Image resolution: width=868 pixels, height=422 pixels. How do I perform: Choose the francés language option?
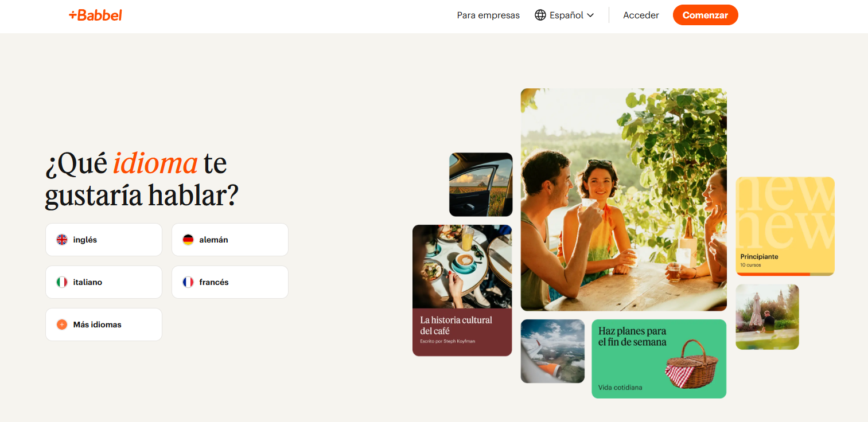pyautogui.click(x=230, y=282)
